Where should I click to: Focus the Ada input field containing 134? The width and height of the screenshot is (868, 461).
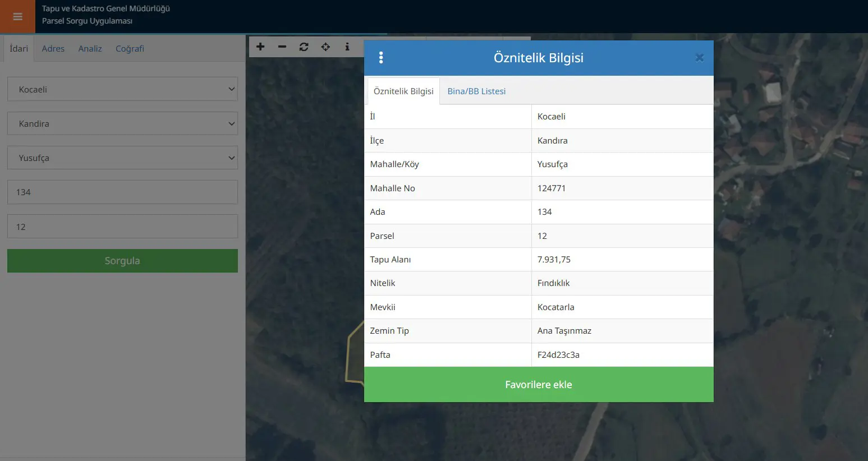[x=122, y=192]
